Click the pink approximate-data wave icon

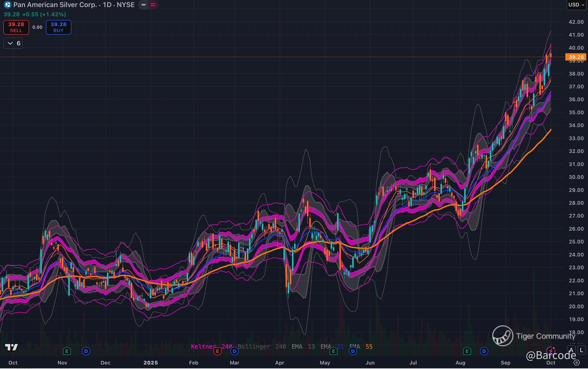point(153,5)
